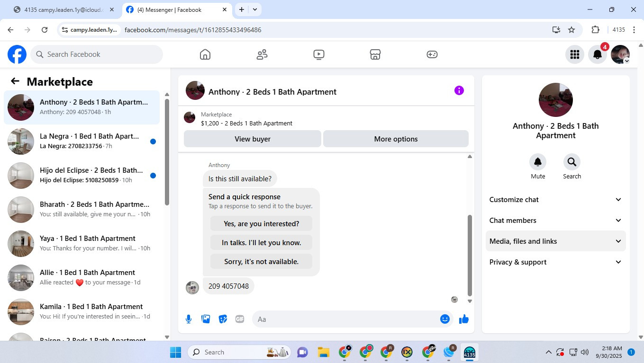This screenshot has width=644, height=363.
Task: Open Yaya 1 Bed 1 Bath conversation
Action: 82,244
